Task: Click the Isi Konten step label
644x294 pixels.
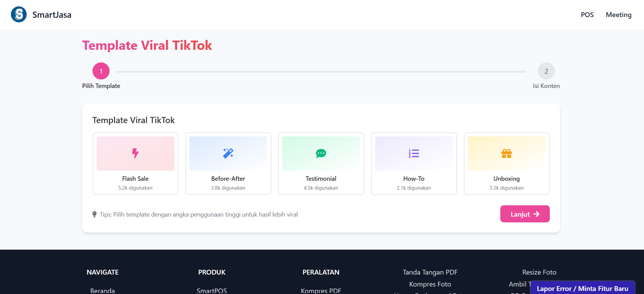Action: pos(546,86)
